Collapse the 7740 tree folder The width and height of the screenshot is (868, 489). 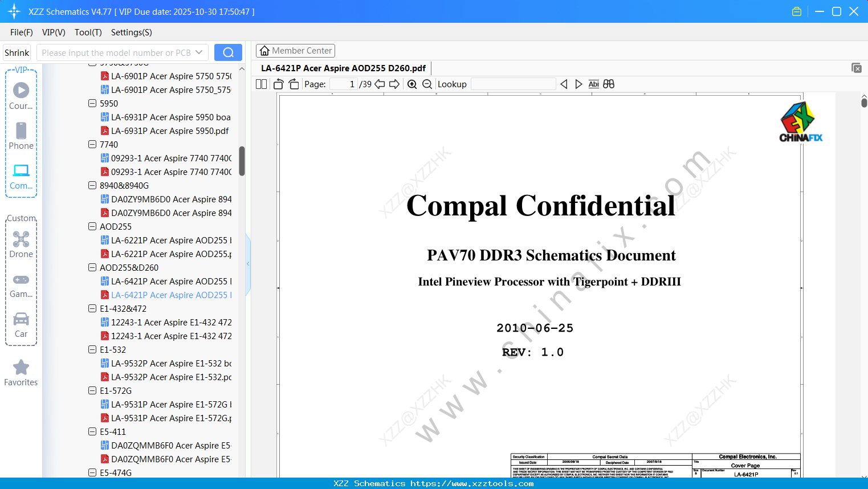click(92, 145)
